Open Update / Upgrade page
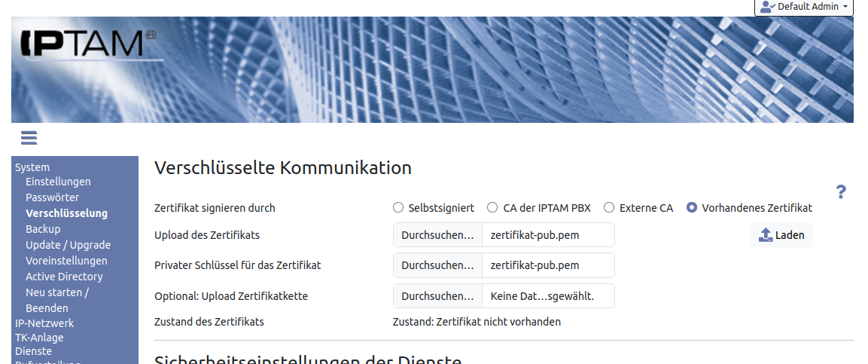This screenshot has height=364, width=868. [x=68, y=245]
